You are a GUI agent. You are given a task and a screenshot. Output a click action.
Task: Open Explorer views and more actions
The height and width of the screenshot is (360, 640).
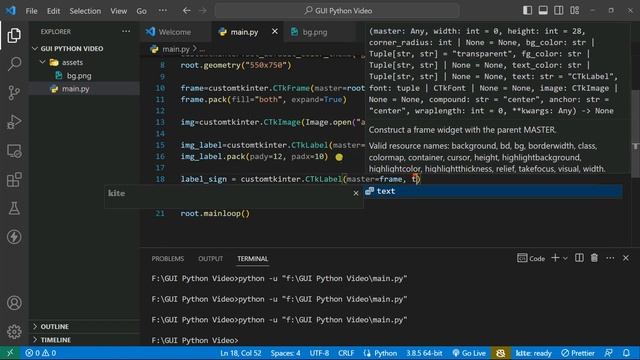pyautogui.click(x=126, y=31)
